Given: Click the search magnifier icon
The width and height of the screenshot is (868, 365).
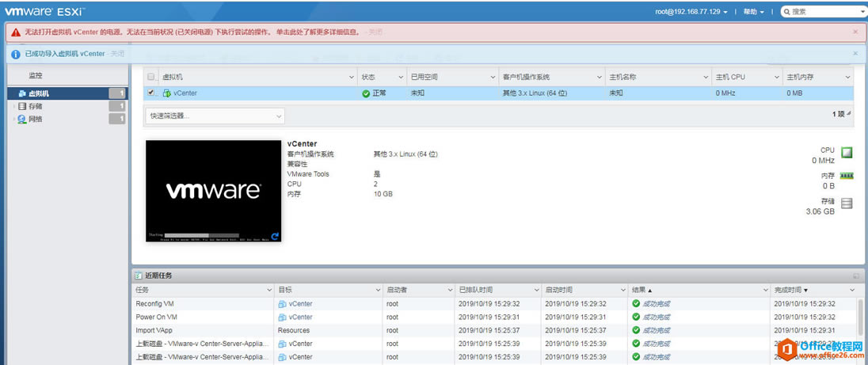Looking at the screenshot, I should 787,12.
